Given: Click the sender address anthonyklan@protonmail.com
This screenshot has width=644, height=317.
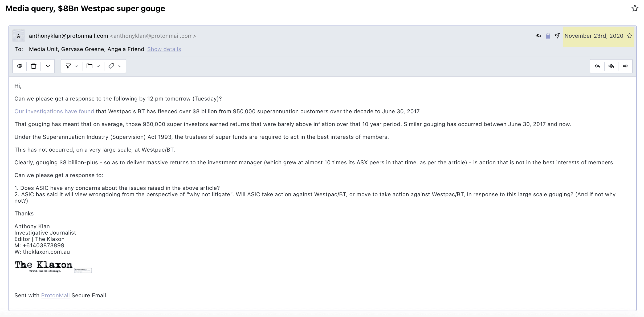Looking at the screenshot, I should 68,36.
